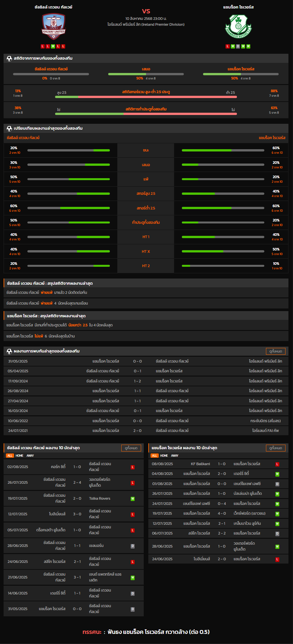Click D badge for Galway 31/05/2025 match

tap(133, 609)
